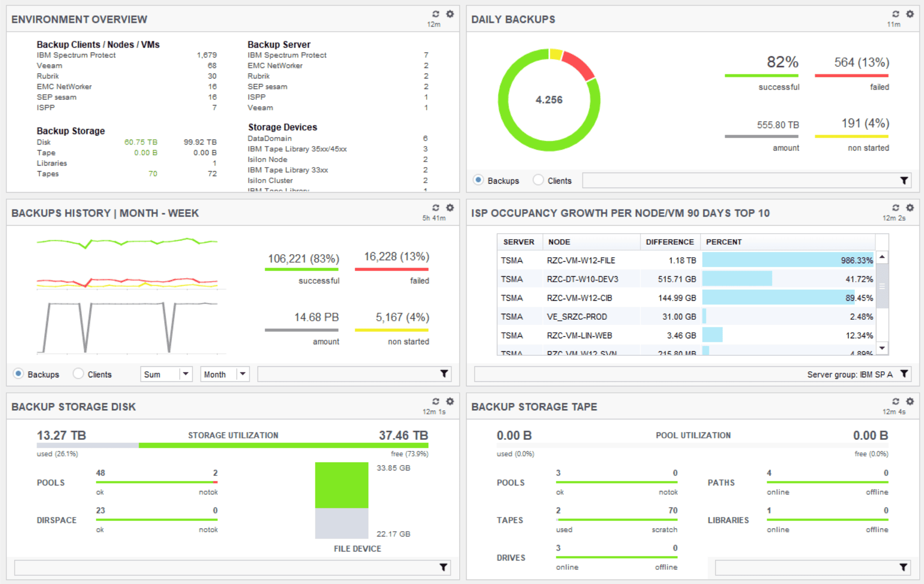This screenshot has width=924, height=584.
Task: Refresh the Backups History panel
Action: pos(436,207)
